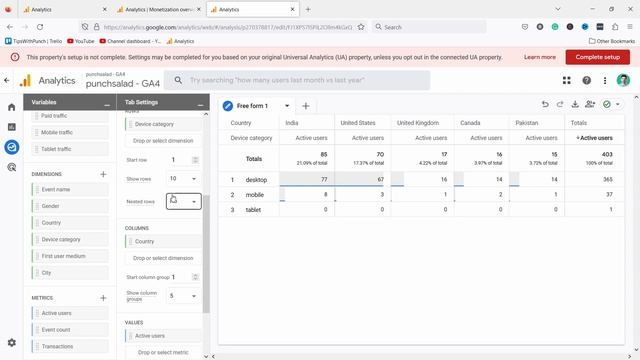Undo the last exploration change
This screenshot has height=360, width=640.
coord(545,104)
